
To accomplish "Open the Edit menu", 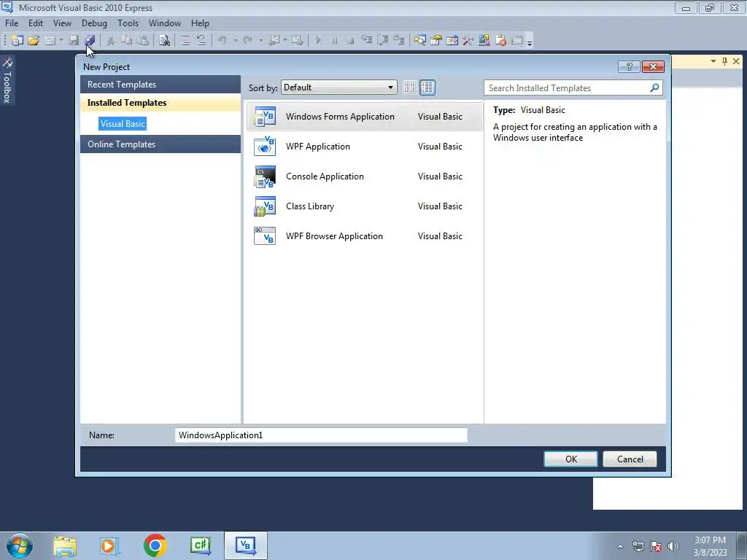I will tap(36, 23).
